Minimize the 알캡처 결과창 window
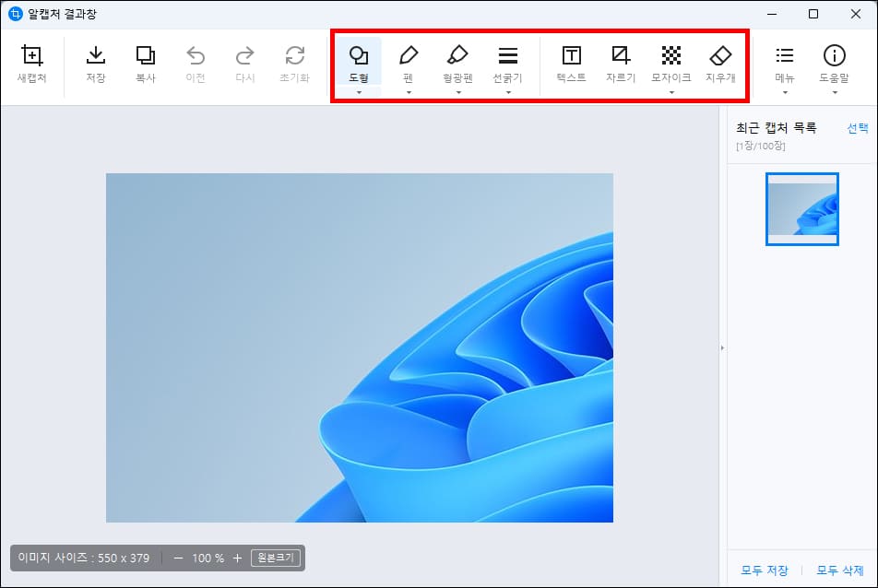The height and width of the screenshot is (588, 878). [x=772, y=14]
